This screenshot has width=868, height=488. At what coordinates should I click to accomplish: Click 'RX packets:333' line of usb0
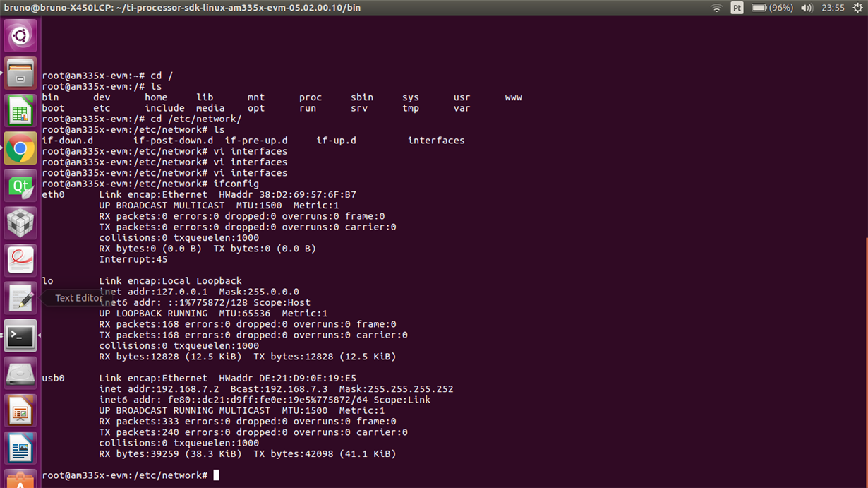[248, 421]
